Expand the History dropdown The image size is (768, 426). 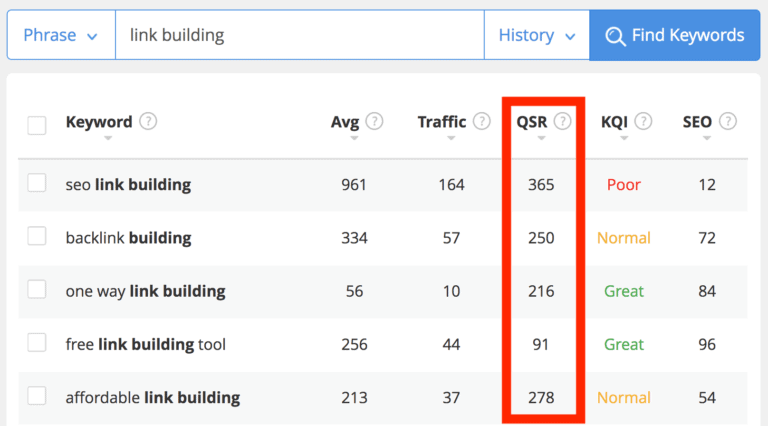click(x=537, y=35)
